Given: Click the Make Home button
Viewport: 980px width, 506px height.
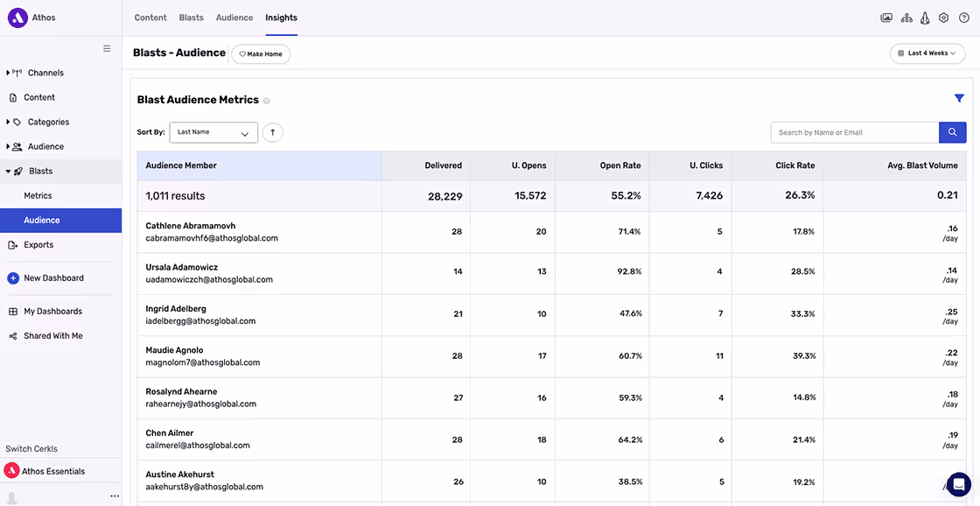Looking at the screenshot, I should click(x=261, y=54).
